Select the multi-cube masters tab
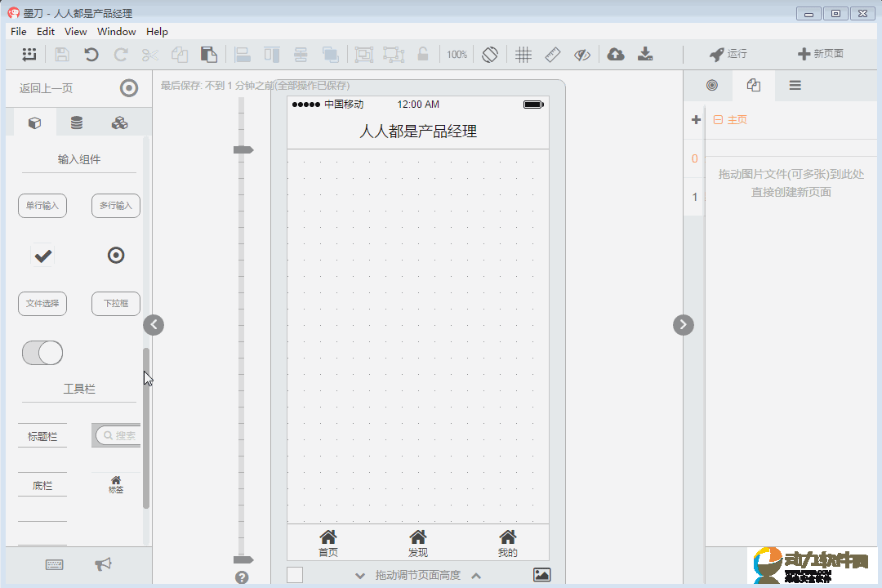Screen dimensions: 882x588 click(x=119, y=122)
